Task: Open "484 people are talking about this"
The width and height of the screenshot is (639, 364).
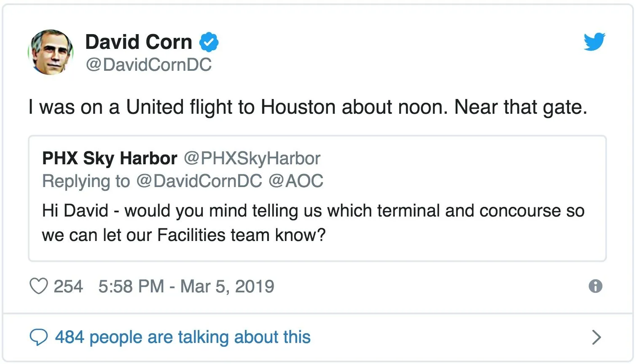Action: click(x=183, y=337)
